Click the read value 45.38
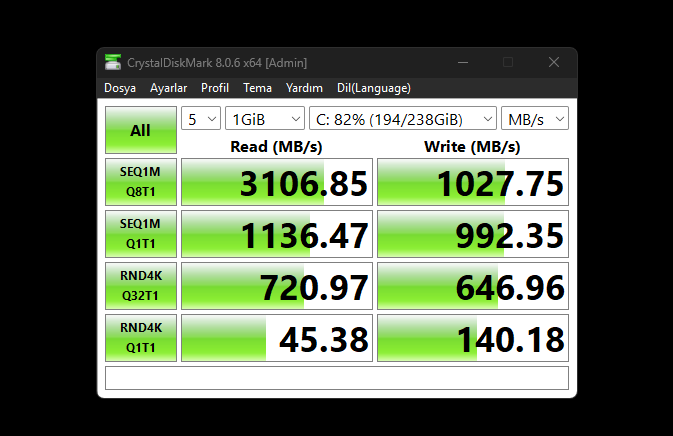The height and width of the screenshot is (436, 673). [277, 338]
